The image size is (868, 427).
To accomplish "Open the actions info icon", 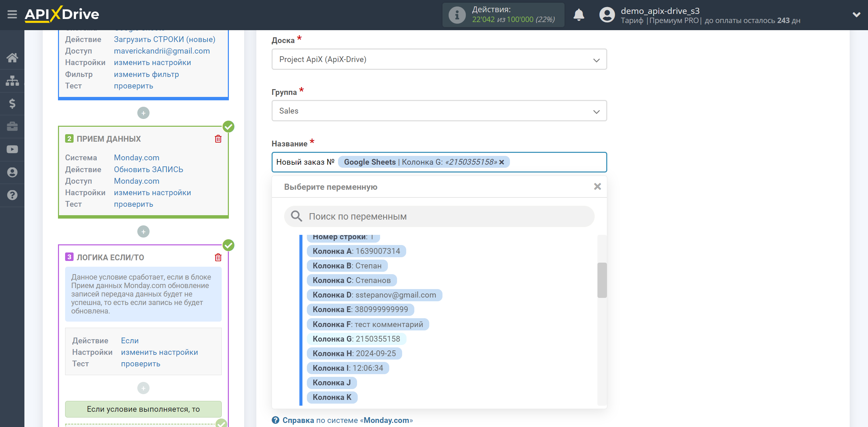I will 457,15.
